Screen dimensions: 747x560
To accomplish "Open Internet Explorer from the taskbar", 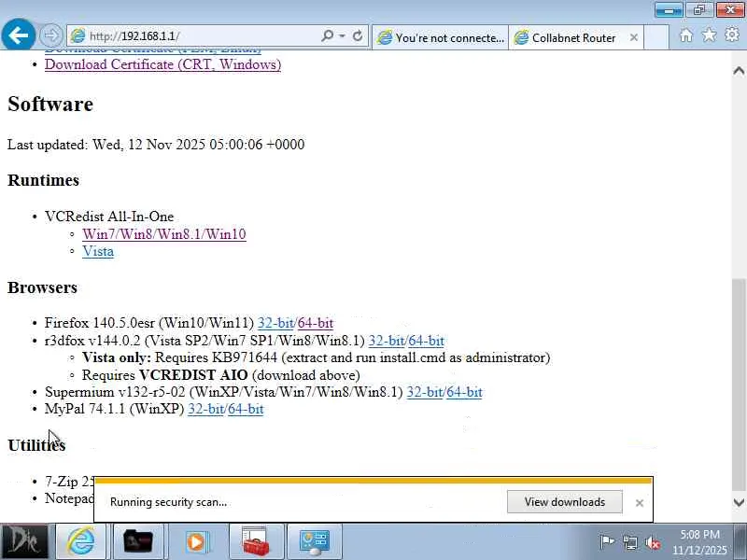I will click(x=80, y=541).
